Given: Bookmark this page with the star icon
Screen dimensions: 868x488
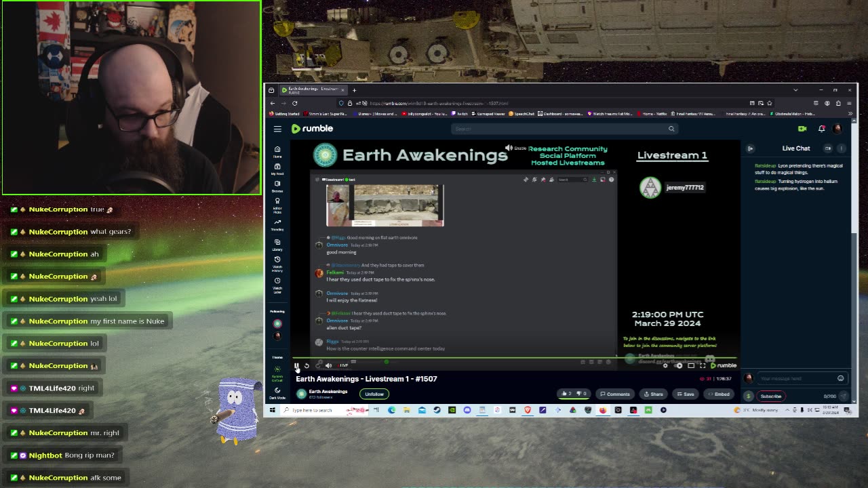Looking at the screenshot, I should [770, 103].
